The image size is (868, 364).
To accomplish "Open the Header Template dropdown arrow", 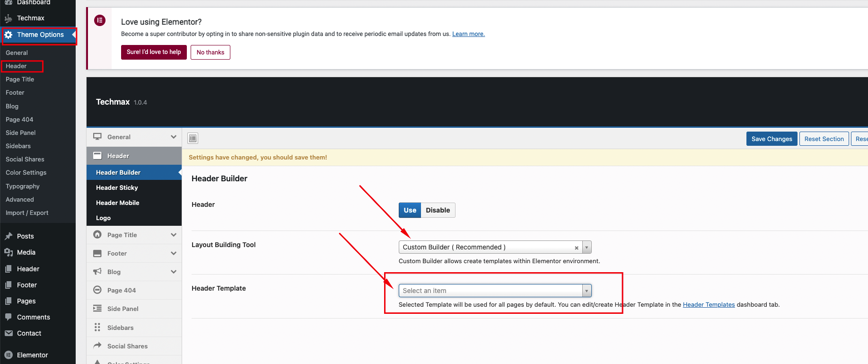I will coord(587,291).
